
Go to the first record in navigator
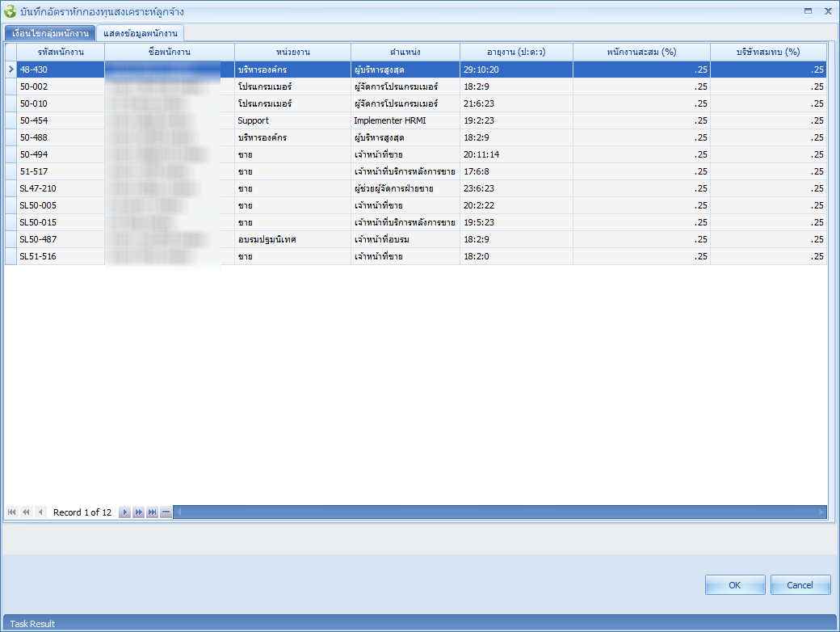(12, 512)
